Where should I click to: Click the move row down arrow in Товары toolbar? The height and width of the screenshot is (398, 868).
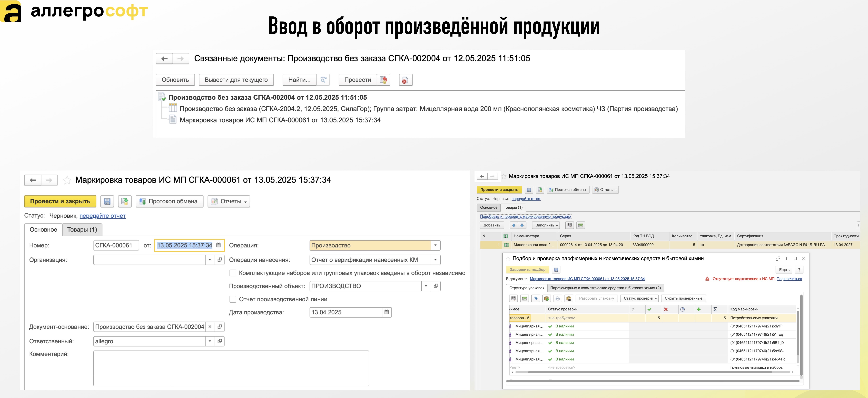pyautogui.click(x=522, y=225)
